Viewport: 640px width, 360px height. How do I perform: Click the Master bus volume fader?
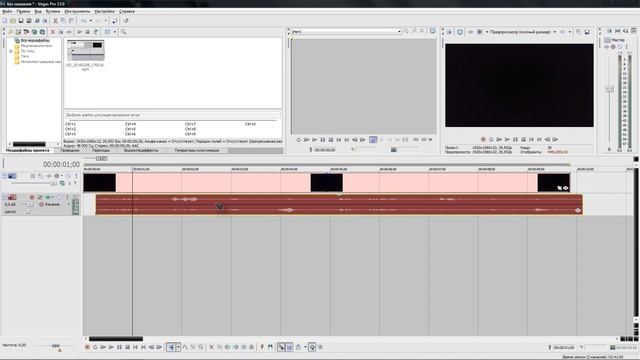[x=609, y=89]
